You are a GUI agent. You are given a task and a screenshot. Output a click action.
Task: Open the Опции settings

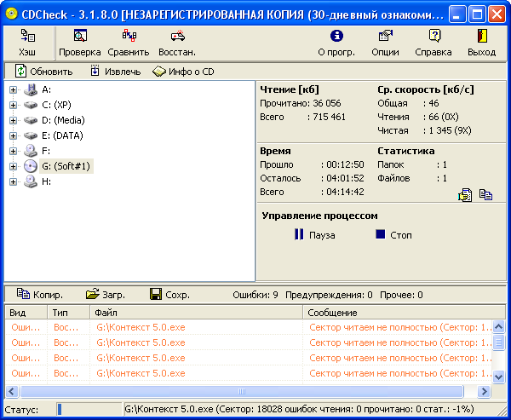[385, 43]
